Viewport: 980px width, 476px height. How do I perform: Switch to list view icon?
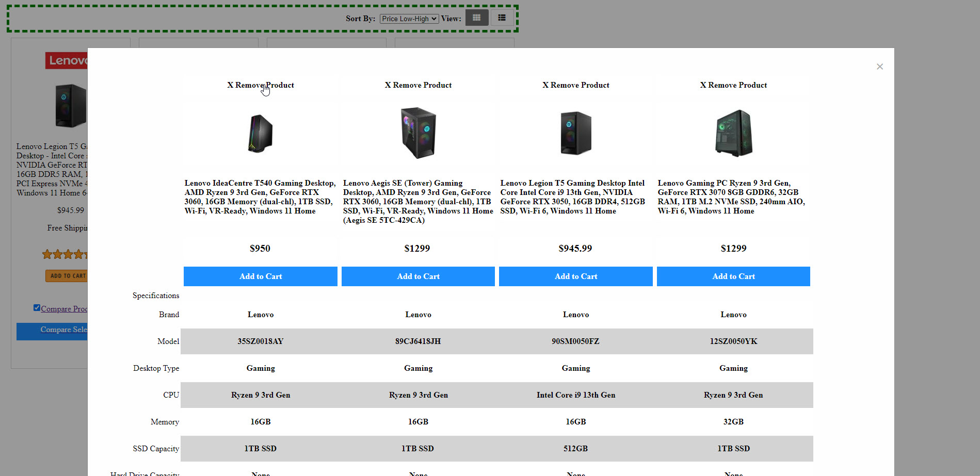click(x=502, y=18)
